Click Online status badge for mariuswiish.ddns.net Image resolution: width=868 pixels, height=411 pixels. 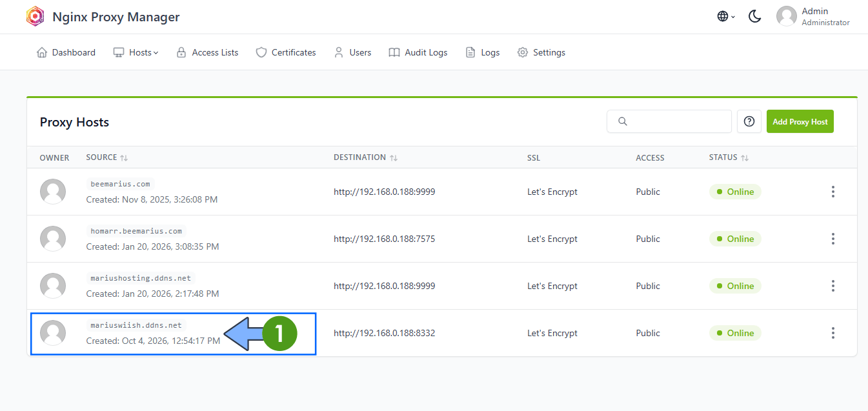coord(735,333)
